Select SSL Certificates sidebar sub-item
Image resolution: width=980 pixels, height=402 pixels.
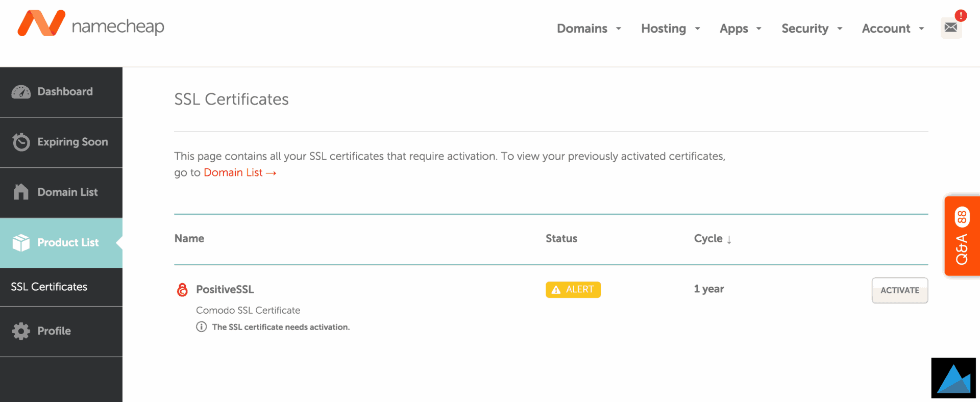click(61, 287)
